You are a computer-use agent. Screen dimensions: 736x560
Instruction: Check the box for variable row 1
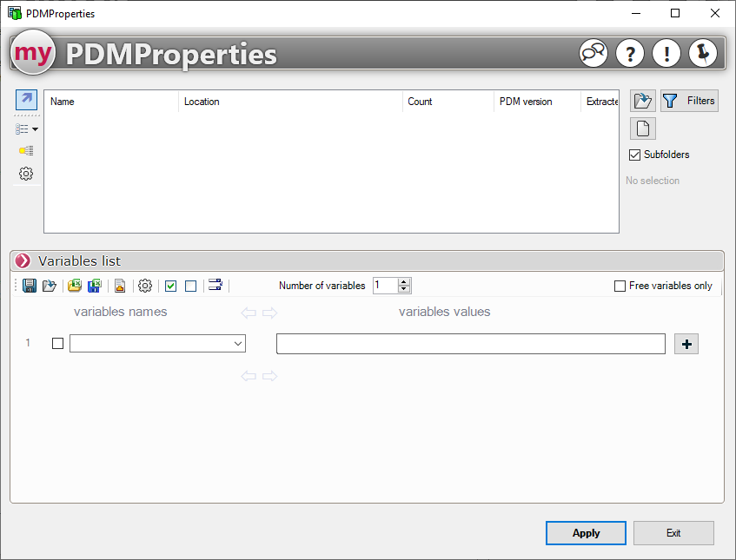[x=58, y=344]
